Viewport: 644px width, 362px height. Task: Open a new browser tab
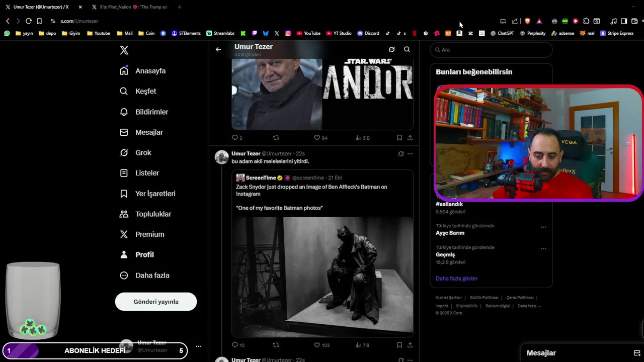pyautogui.click(x=180, y=7)
